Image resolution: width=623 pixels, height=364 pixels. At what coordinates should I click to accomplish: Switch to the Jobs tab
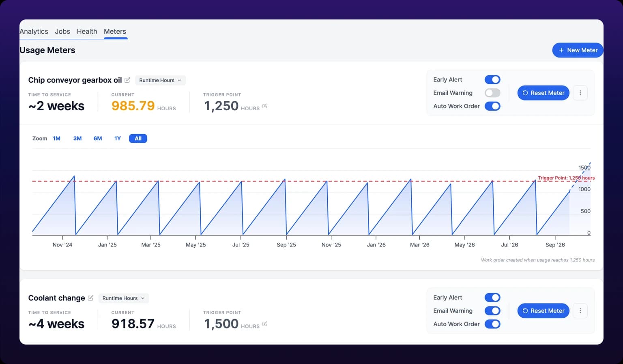pos(62,31)
